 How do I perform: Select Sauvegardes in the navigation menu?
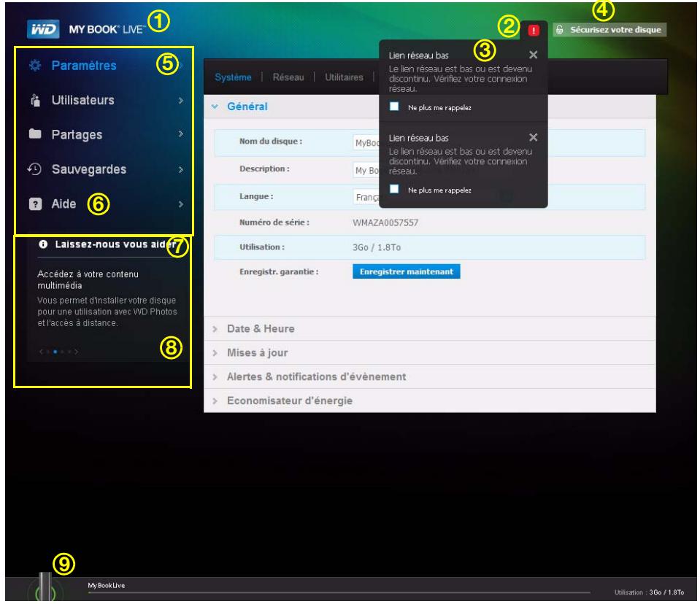(89, 169)
